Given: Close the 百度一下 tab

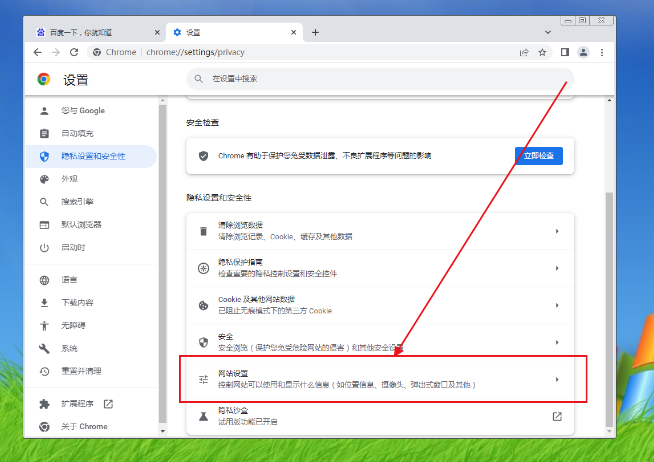Looking at the screenshot, I should click(x=157, y=32).
